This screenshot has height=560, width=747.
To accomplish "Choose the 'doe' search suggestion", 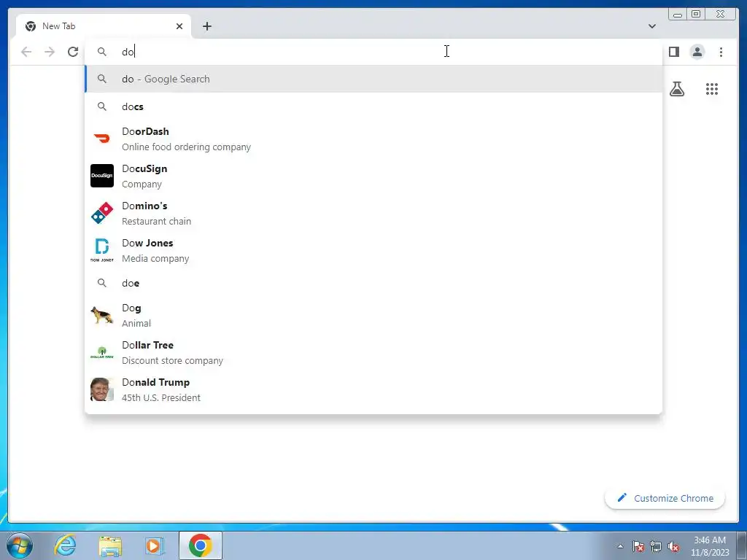I will [x=373, y=284].
